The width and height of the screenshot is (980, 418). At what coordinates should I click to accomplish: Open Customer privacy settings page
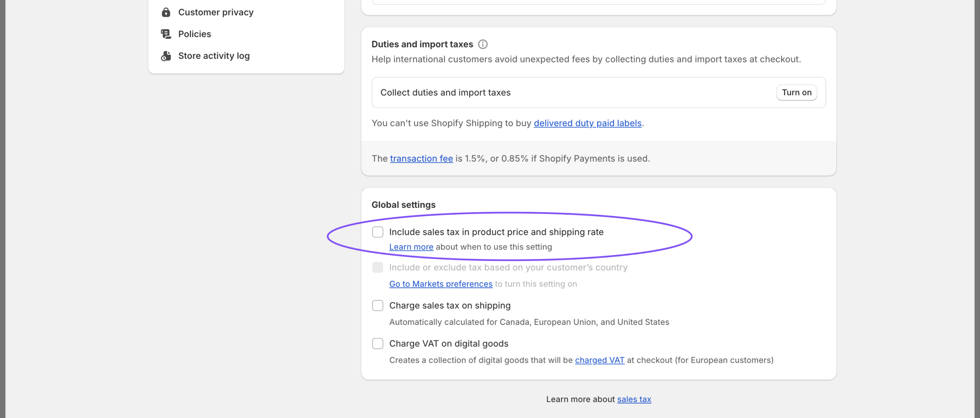(216, 12)
